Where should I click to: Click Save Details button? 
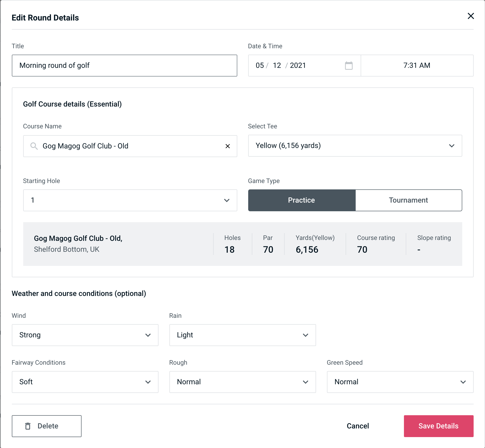pyautogui.click(x=438, y=426)
